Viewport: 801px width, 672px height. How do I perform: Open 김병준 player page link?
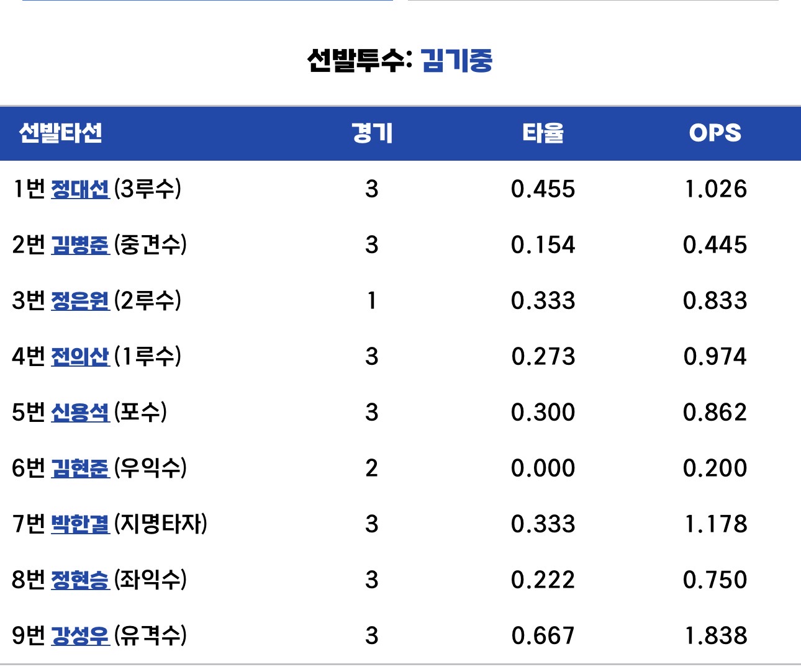pos(80,245)
